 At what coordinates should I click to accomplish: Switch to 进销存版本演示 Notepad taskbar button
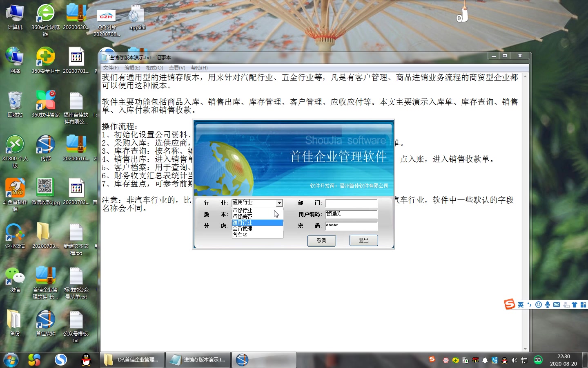[x=198, y=360]
